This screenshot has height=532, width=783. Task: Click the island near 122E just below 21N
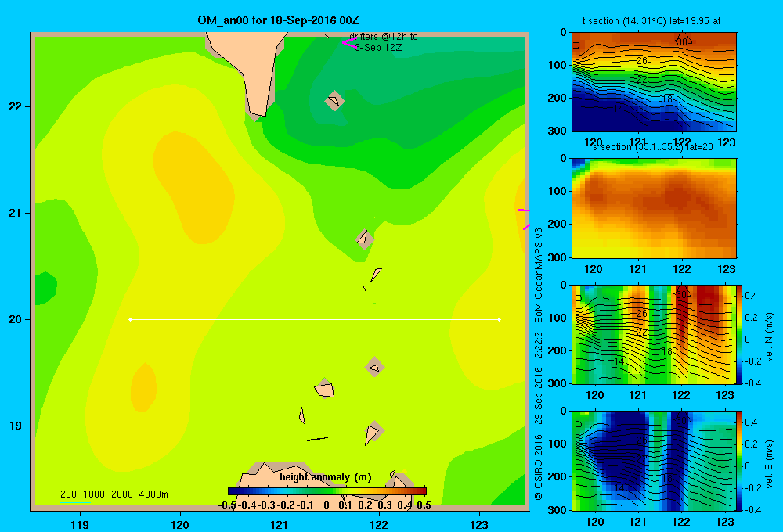coord(364,238)
